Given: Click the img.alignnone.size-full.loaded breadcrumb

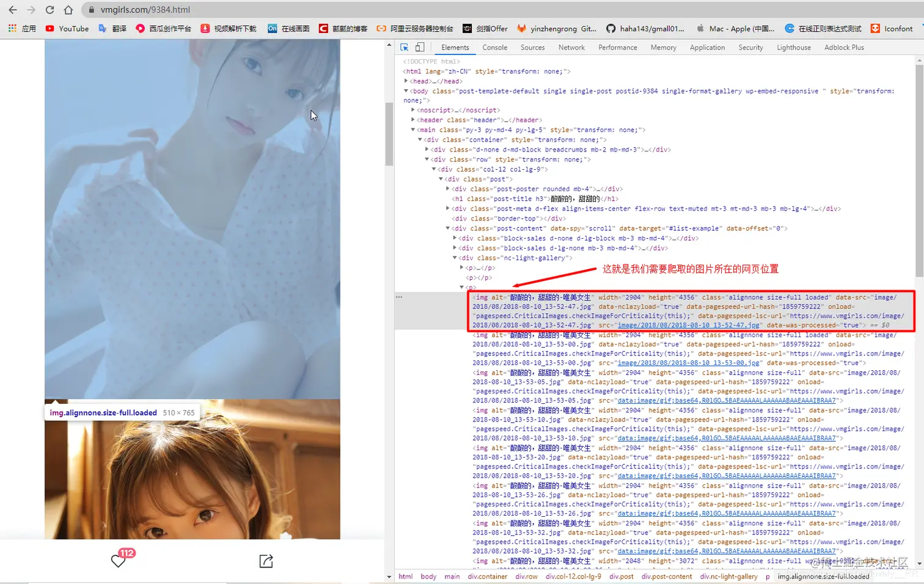Looking at the screenshot, I should point(823,576).
